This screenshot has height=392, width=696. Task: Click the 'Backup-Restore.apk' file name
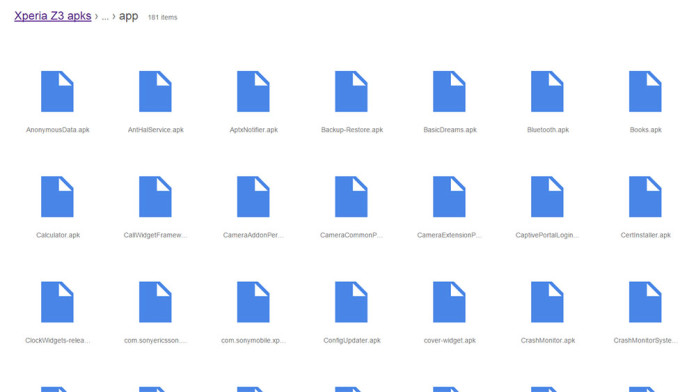352,130
